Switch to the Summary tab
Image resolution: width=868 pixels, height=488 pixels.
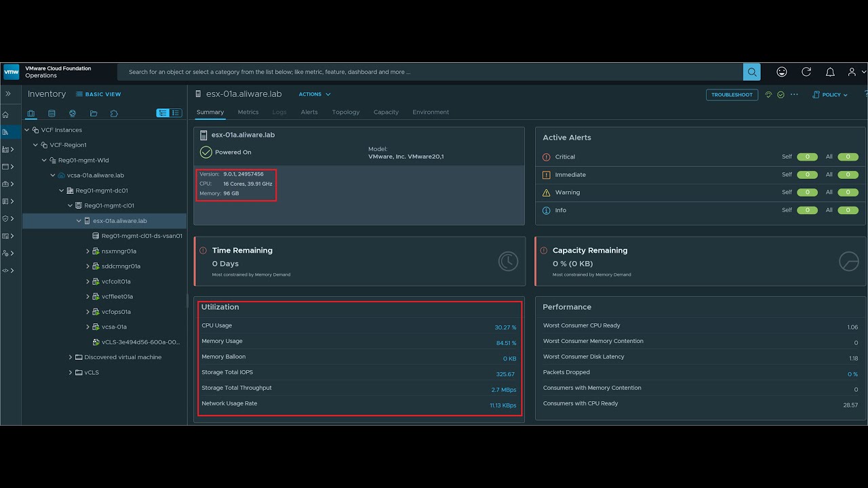[210, 112]
